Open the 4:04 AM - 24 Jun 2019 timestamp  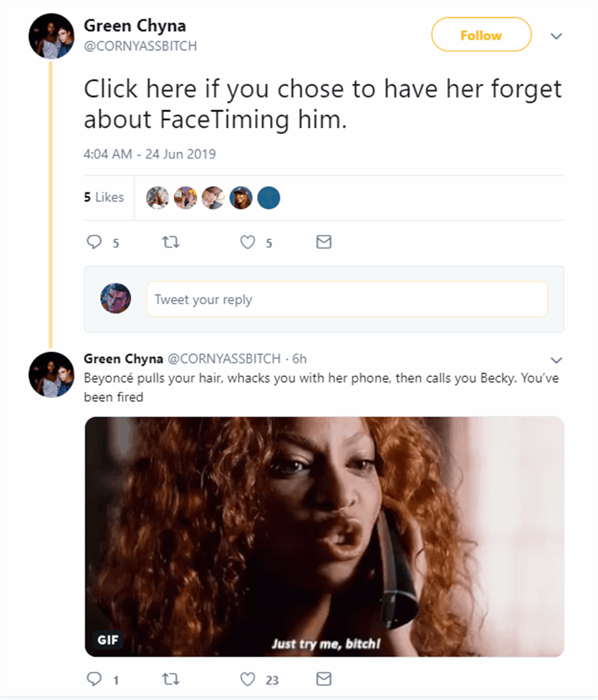point(149,154)
